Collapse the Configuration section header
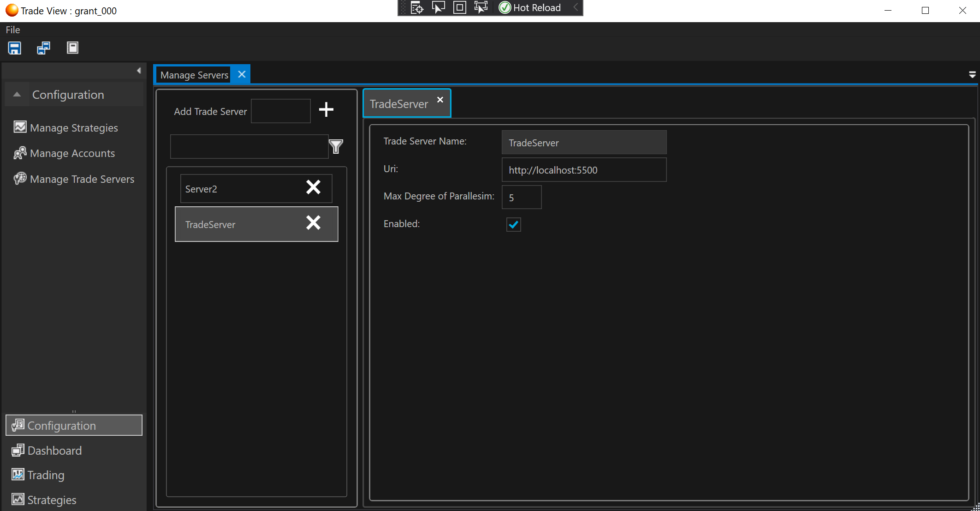 point(17,95)
